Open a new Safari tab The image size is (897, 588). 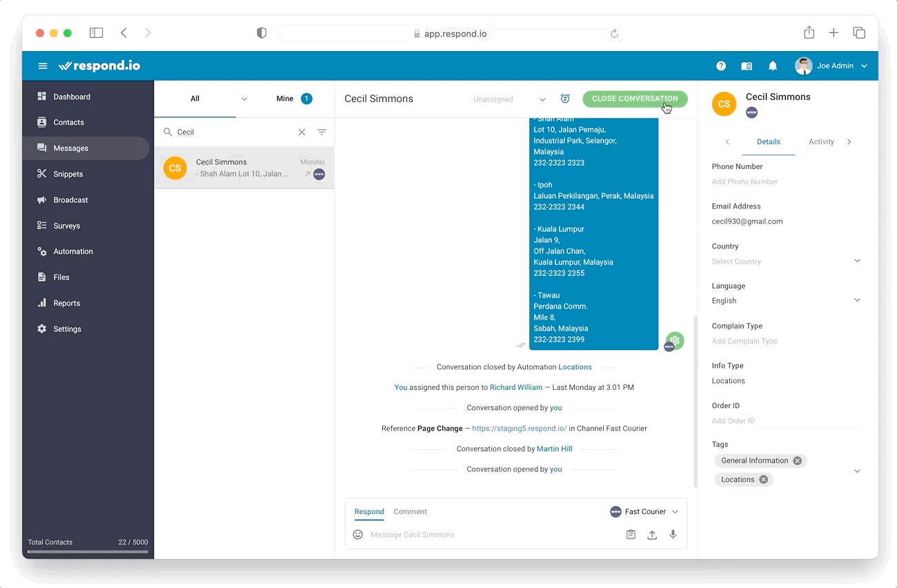pos(834,32)
